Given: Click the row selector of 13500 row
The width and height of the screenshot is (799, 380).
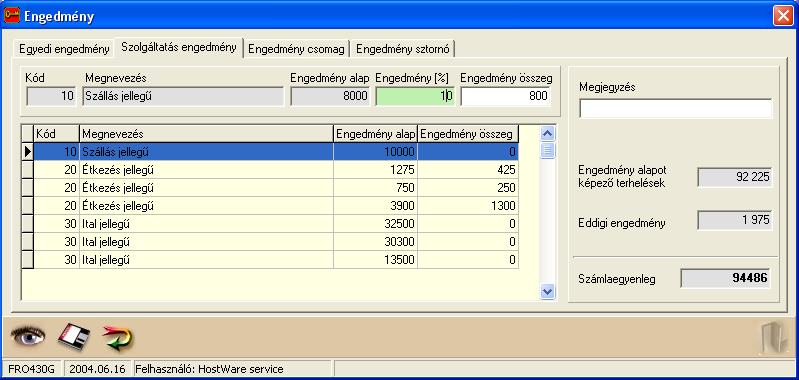Looking at the screenshot, I should [x=28, y=260].
